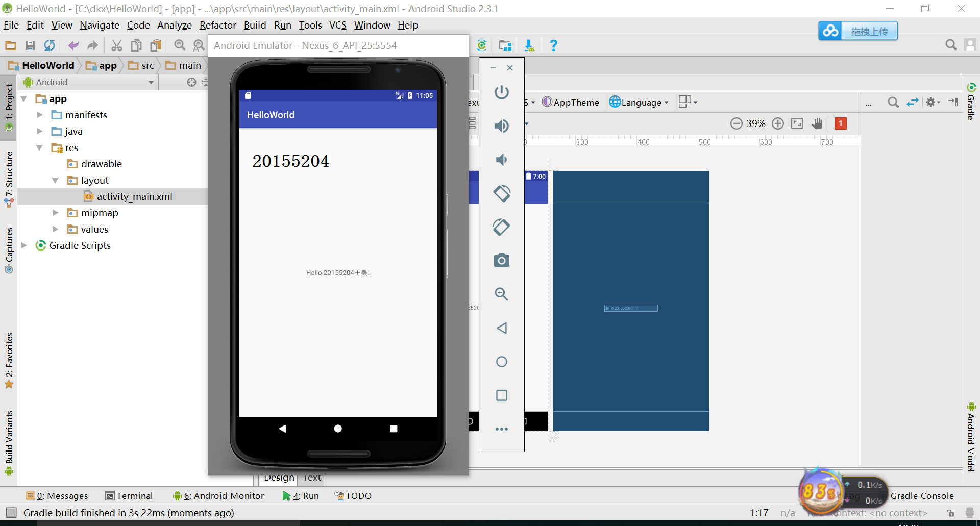Rotate emulator right using rotate icon

point(502,227)
